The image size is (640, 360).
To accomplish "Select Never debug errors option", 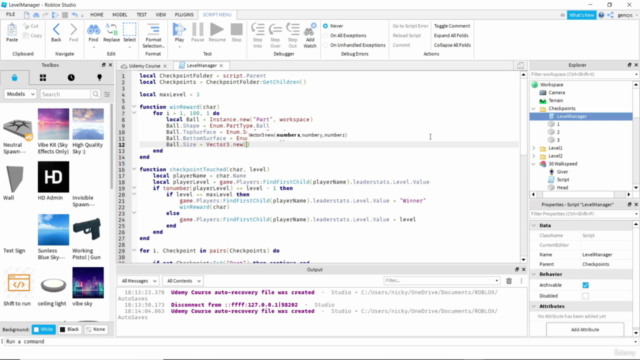I will pos(325,26).
